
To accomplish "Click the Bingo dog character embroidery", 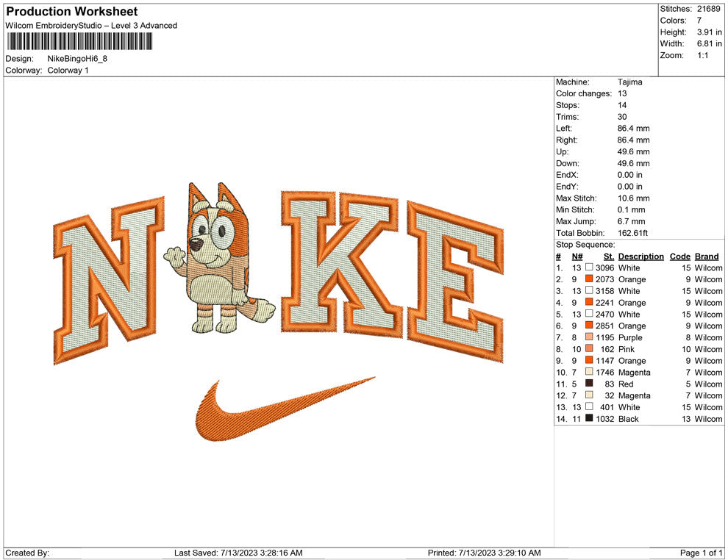I will pos(220,258).
